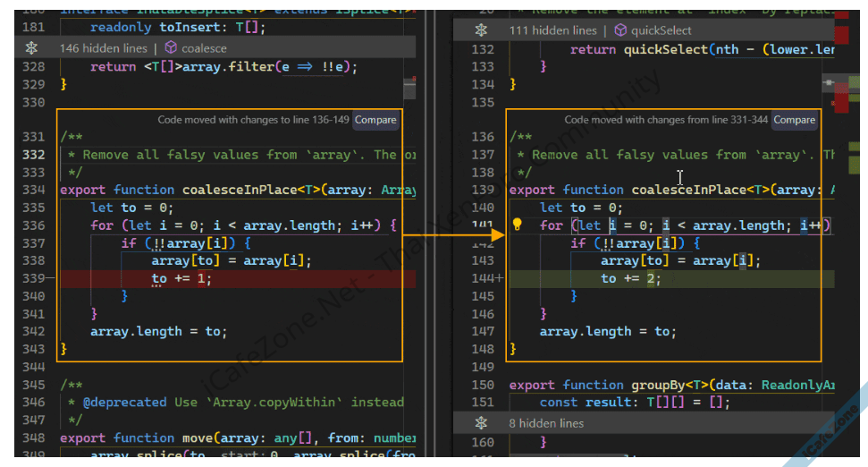The height and width of the screenshot is (467, 868).
Task: Click the unfold icon beside 8 hidden lines
Action: pos(482,422)
